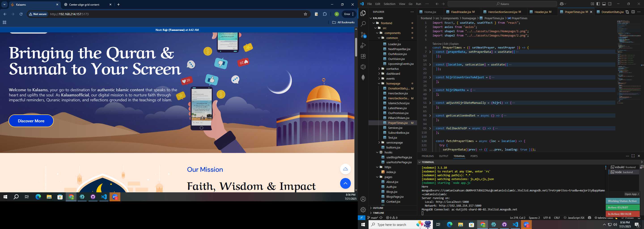Image resolution: width=644 pixels, height=229 pixels.
Task: Unfold getLocationAndSet function on line 66
Action: [430, 116]
